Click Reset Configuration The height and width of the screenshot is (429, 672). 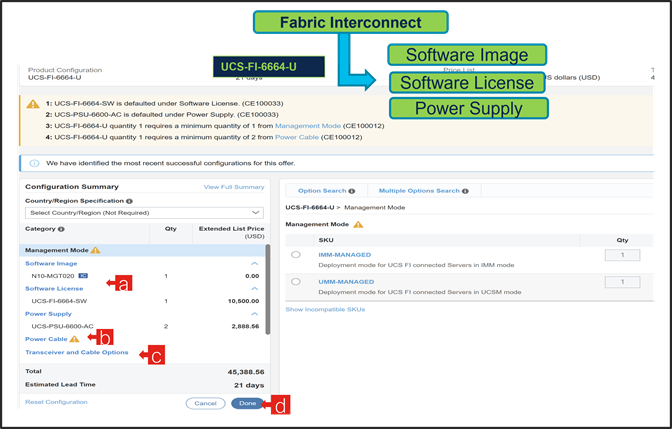click(x=56, y=402)
